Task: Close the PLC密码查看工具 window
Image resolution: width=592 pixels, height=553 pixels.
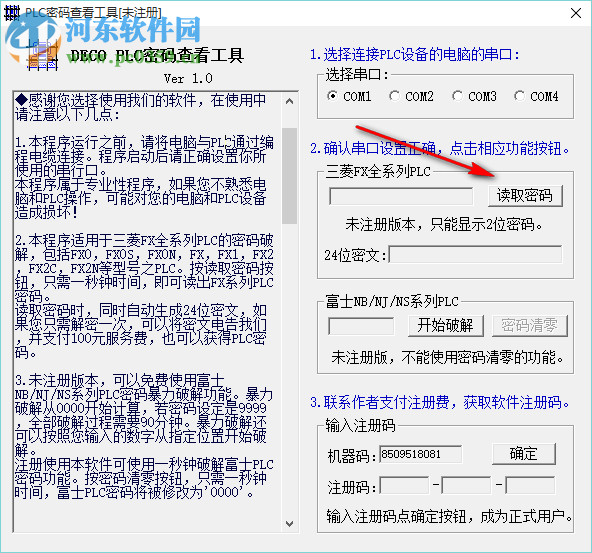Action: 576,13
